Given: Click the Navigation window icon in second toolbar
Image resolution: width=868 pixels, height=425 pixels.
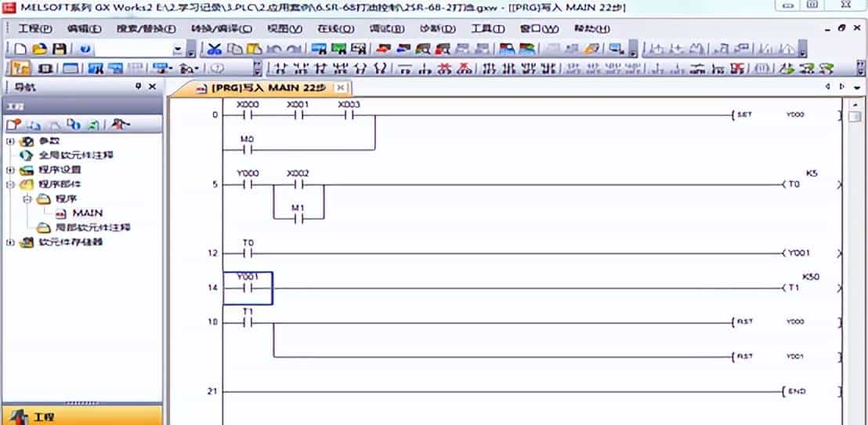Looking at the screenshot, I should tap(21, 69).
